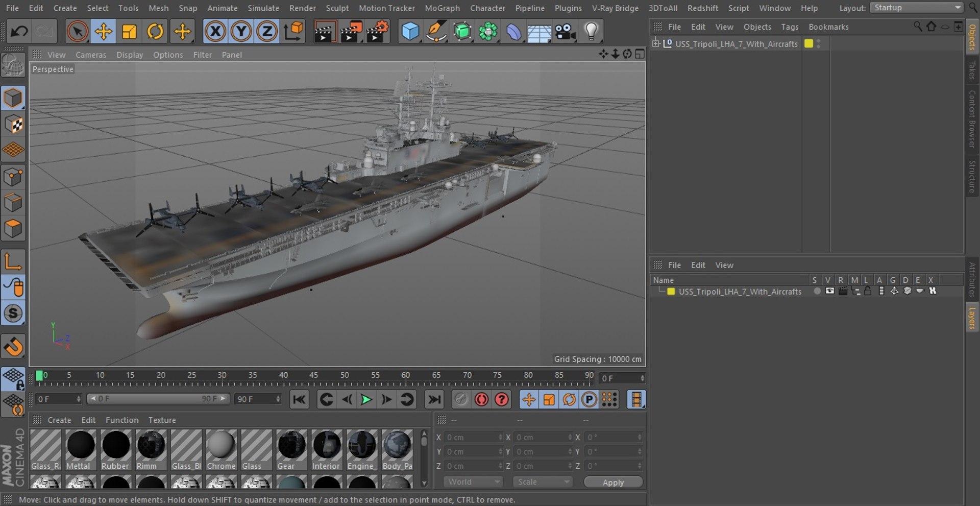Click yellow layer swatch of USS_Tripoli object

pos(808,43)
